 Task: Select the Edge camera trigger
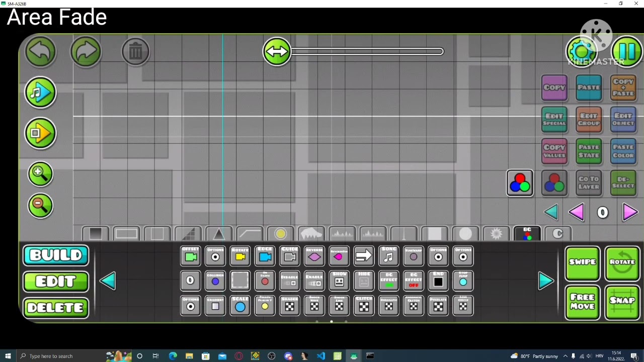265,256
